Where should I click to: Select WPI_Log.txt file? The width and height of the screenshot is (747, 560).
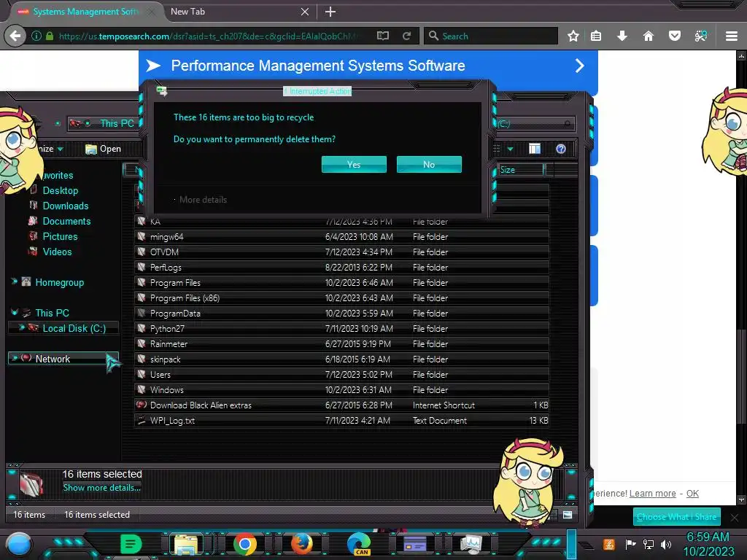[341, 420]
